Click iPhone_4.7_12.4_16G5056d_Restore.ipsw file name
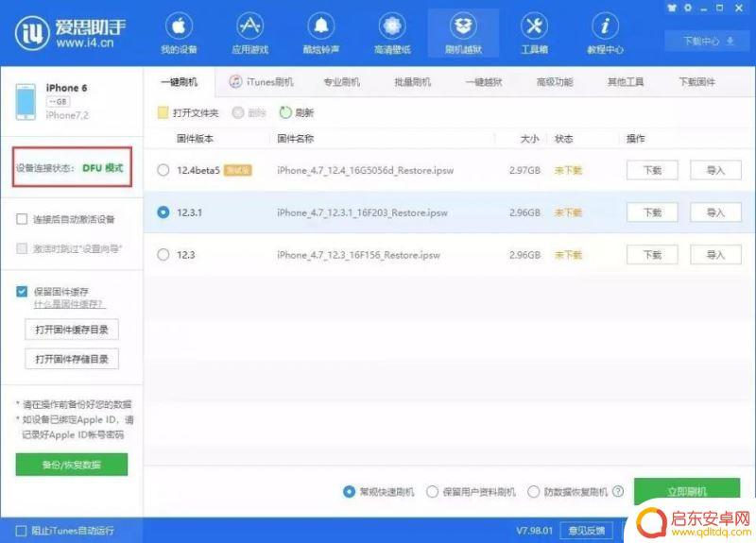 365,170
